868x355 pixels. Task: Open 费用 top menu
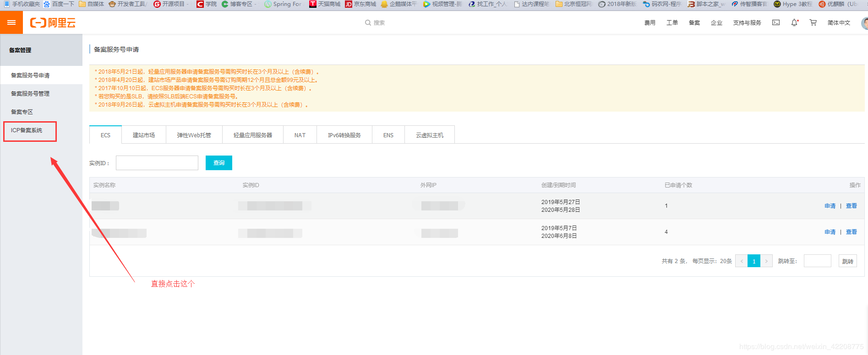coord(650,23)
